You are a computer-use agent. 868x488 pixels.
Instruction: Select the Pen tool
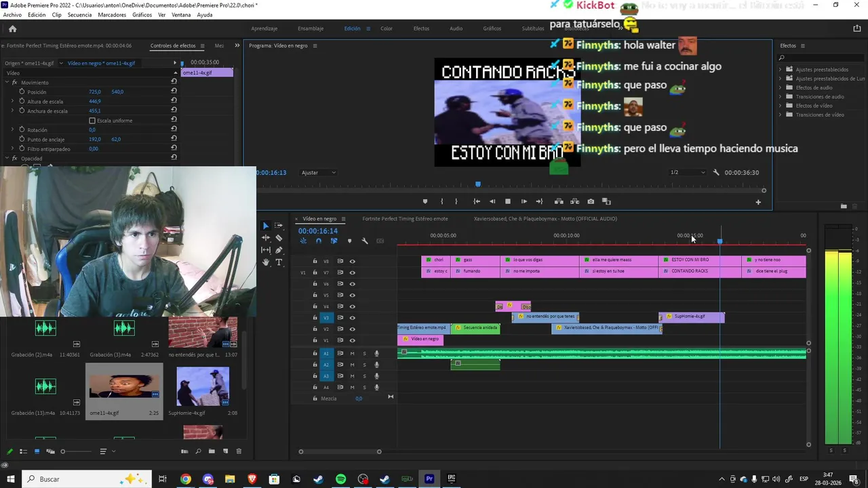[279, 250]
